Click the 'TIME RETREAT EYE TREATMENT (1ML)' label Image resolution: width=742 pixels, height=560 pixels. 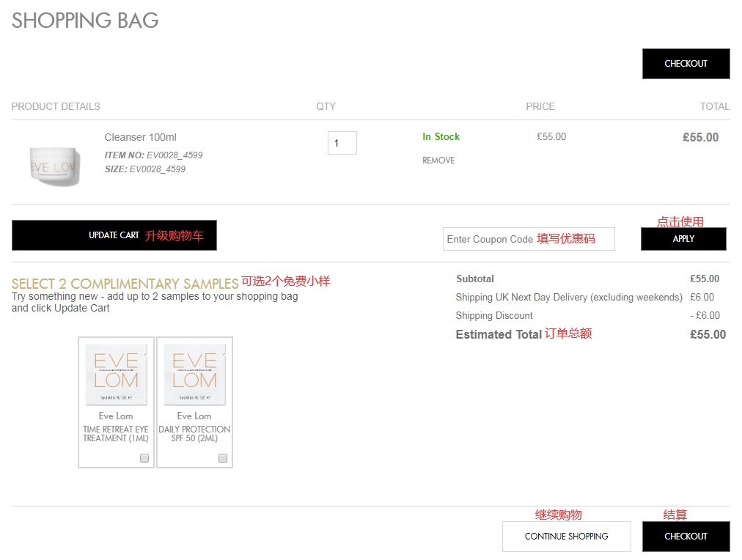point(116,434)
